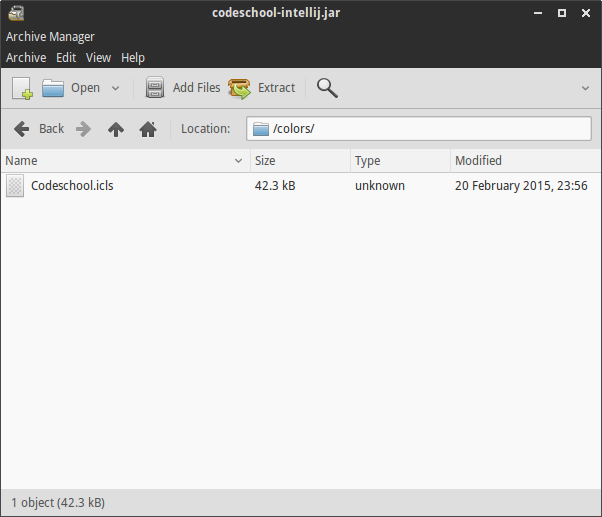
Task: Go up one level with up arrow
Action: coord(116,129)
